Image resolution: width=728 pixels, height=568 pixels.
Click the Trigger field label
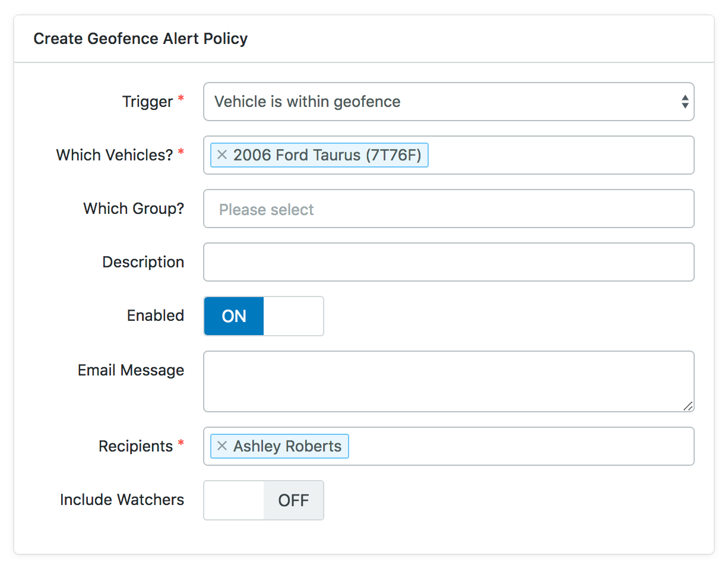147,102
